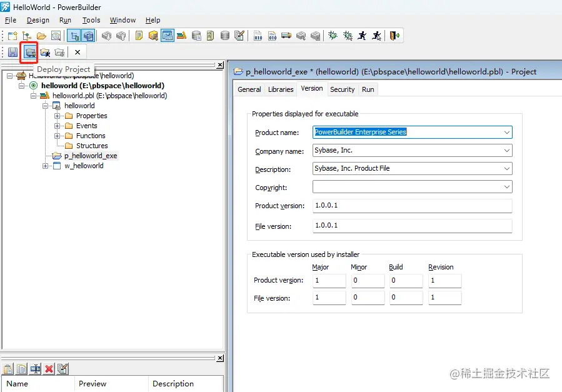Open the Tools menu
This screenshot has height=392, width=562.
[91, 20]
